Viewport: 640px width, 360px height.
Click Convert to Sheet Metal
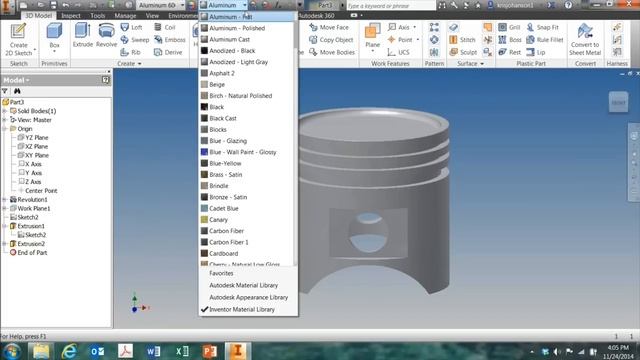(x=585, y=40)
